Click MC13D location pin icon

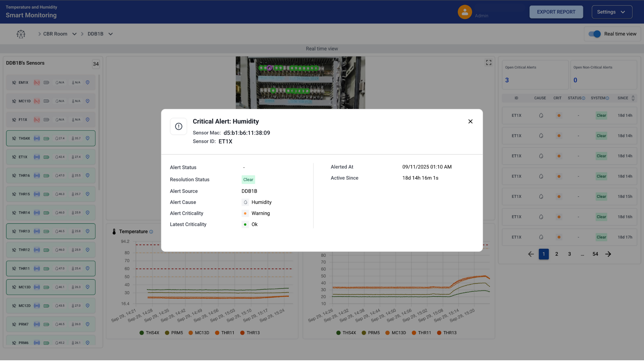88,287
